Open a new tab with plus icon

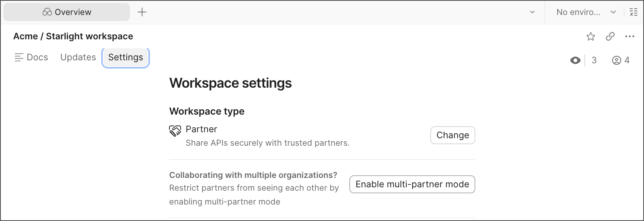click(x=142, y=12)
